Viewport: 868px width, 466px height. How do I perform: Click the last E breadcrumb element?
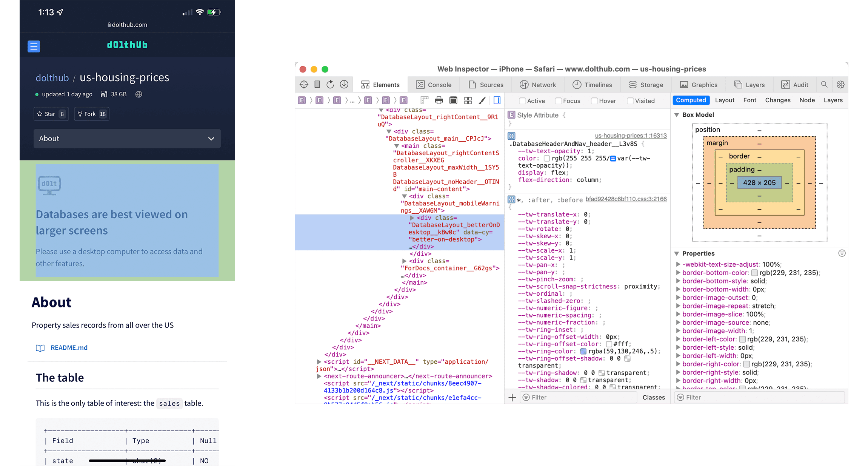(x=403, y=100)
